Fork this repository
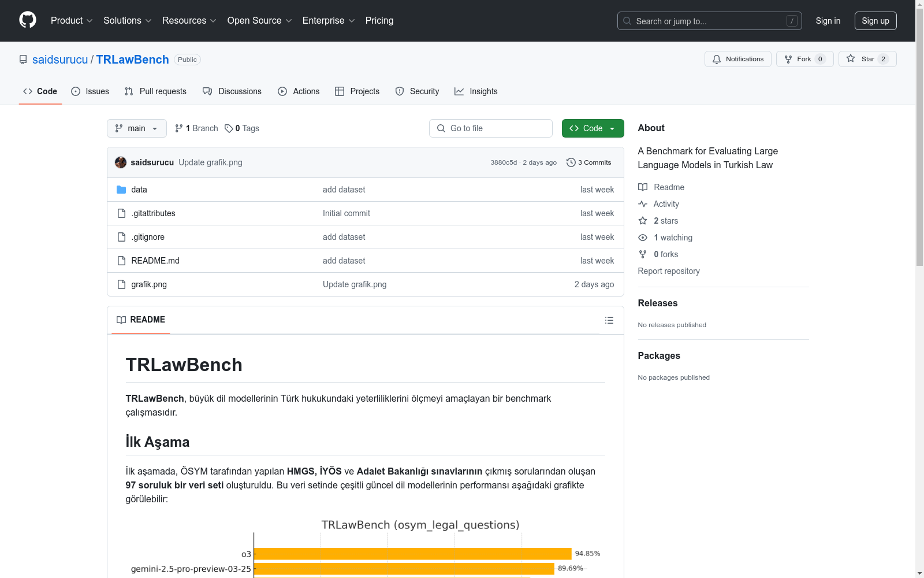Viewport: 924px width, 578px height. coord(805,59)
